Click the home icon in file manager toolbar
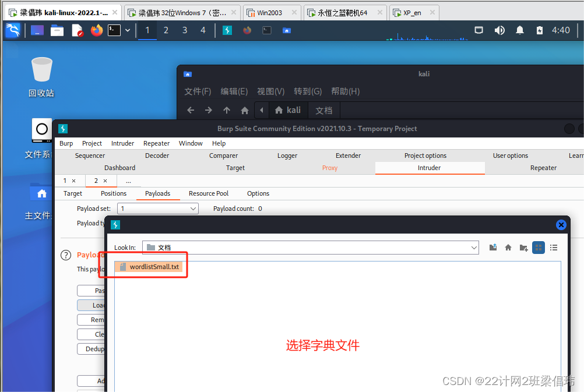This screenshot has height=392, width=584. pos(245,110)
